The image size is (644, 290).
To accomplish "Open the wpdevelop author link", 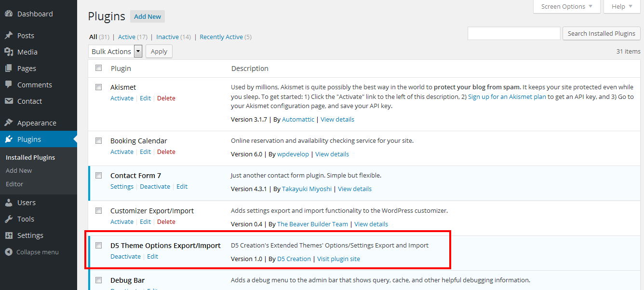I will (x=293, y=154).
